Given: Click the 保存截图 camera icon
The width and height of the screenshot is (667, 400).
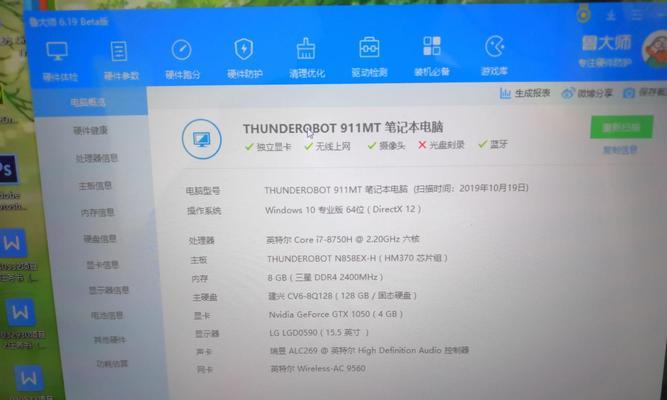Looking at the screenshot, I should pyautogui.click(x=629, y=93).
